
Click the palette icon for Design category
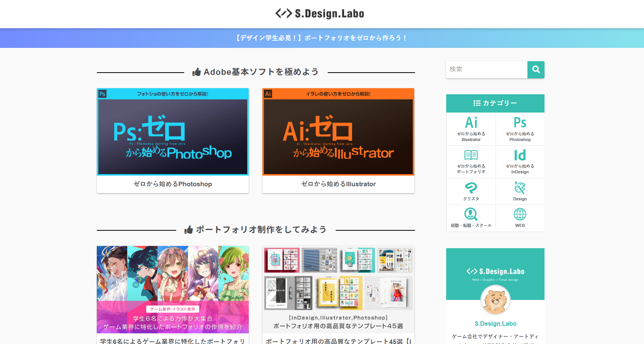[x=520, y=188]
